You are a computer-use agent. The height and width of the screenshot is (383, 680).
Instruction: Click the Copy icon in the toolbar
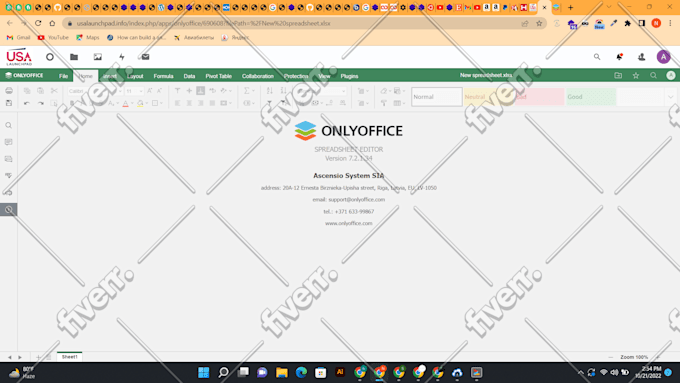tap(27, 91)
